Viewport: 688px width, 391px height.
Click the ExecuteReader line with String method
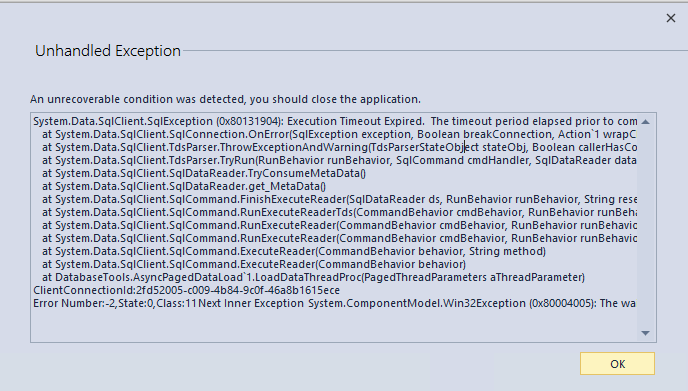coord(294,251)
